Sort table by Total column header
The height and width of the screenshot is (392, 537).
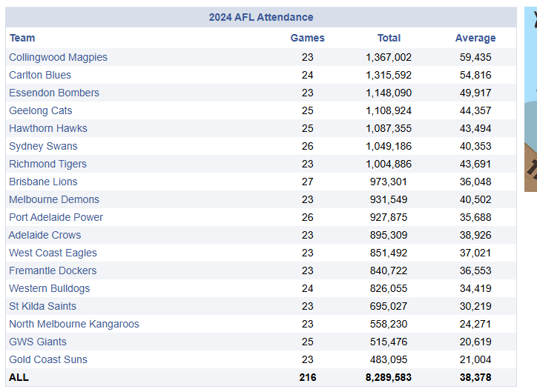pyautogui.click(x=389, y=38)
